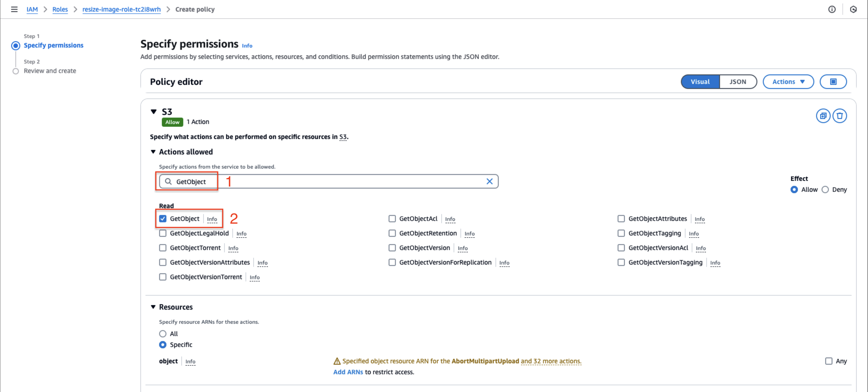Choose All resources radio option

coord(163,334)
